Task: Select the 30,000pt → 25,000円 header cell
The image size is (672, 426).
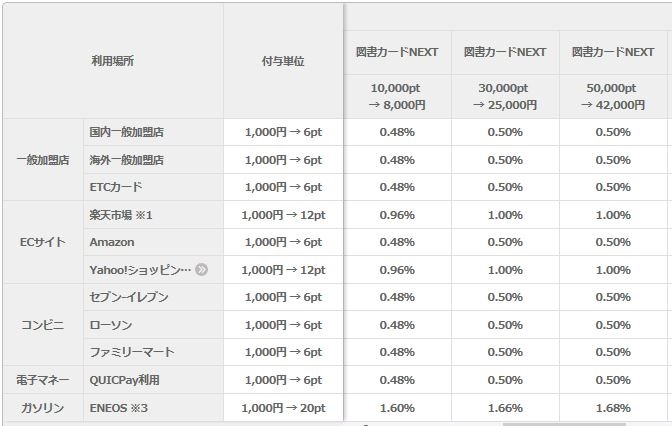Action: click(505, 96)
